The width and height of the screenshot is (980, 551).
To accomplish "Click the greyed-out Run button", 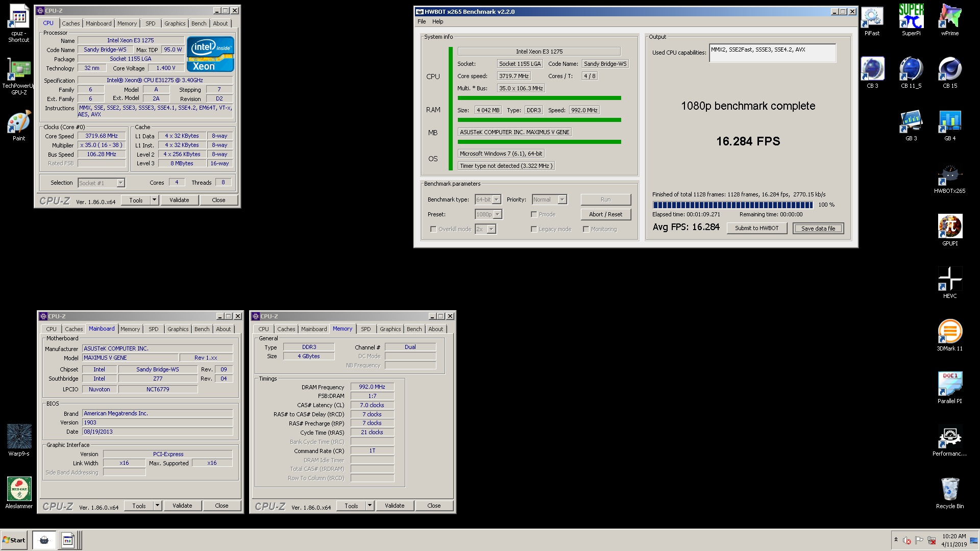I will coord(606,199).
